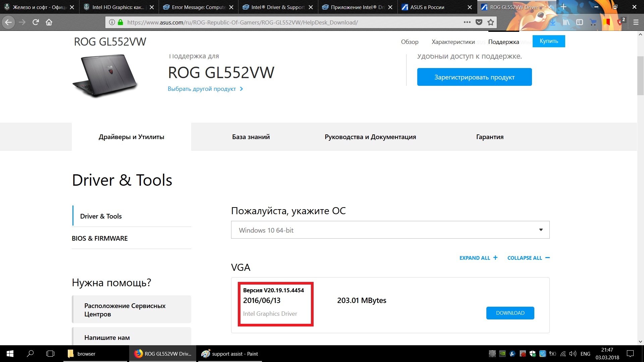This screenshot has width=644, height=362.
Task: Switch the ENG input language
Action: 585,354
